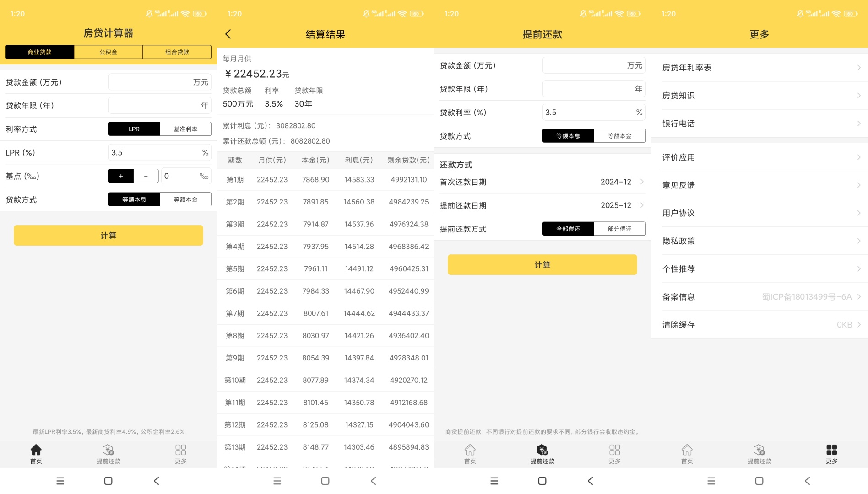Switch to the 组合贷款 tab
This screenshot has width=868, height=494.
pos(177,52)
